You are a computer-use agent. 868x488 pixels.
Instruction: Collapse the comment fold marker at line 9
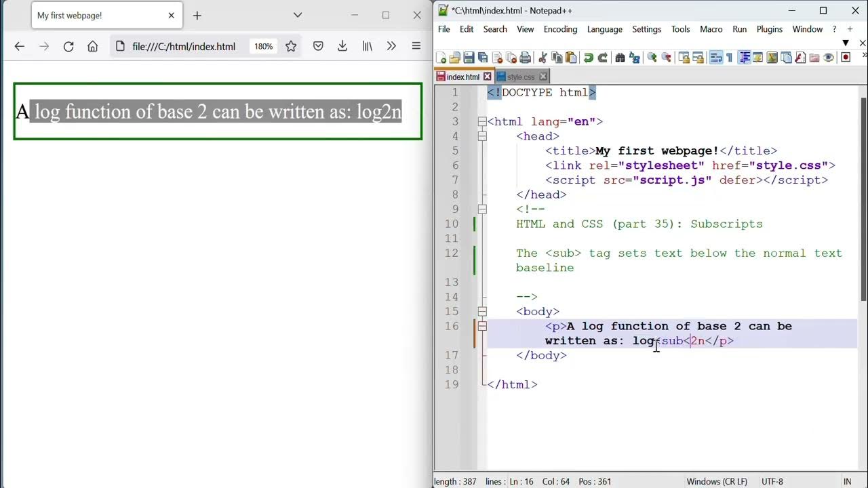point(482,209)
